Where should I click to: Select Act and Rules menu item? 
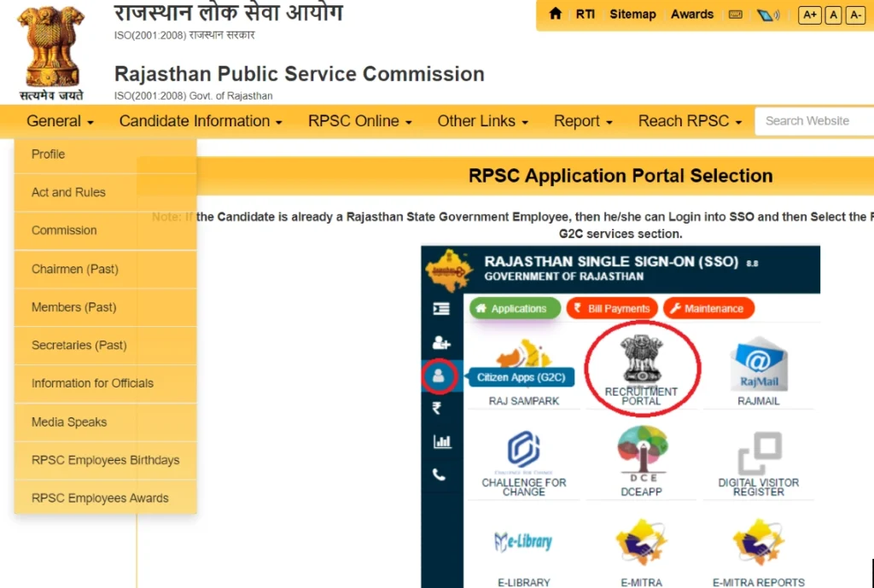tap(105, 192)
